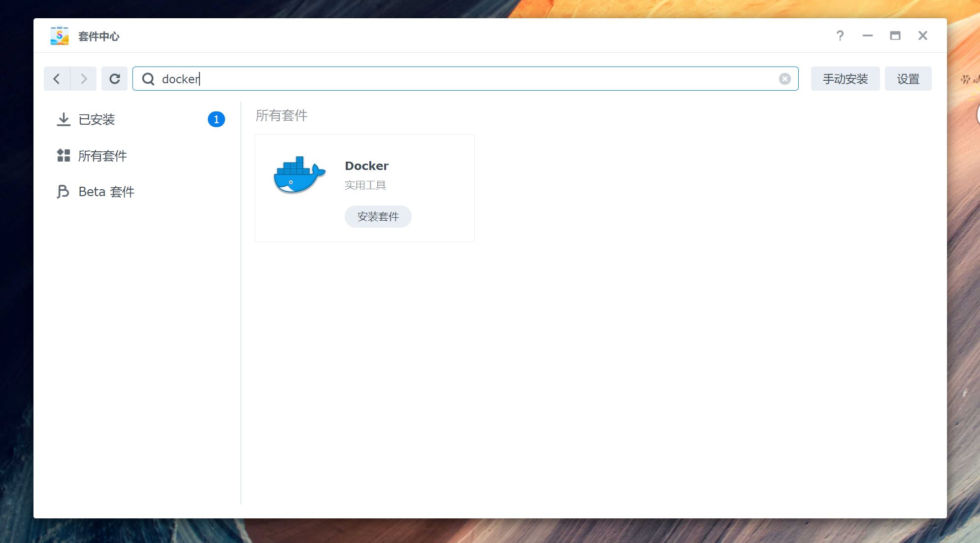Open 设置 to configure Package Center
Viewport: 980px width, 543px height.
[x=909, y=78]
